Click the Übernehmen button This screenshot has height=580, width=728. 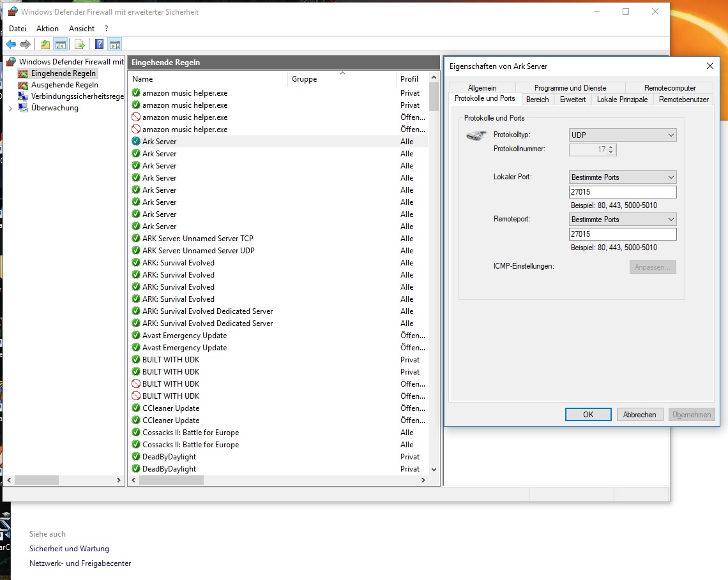692,414
